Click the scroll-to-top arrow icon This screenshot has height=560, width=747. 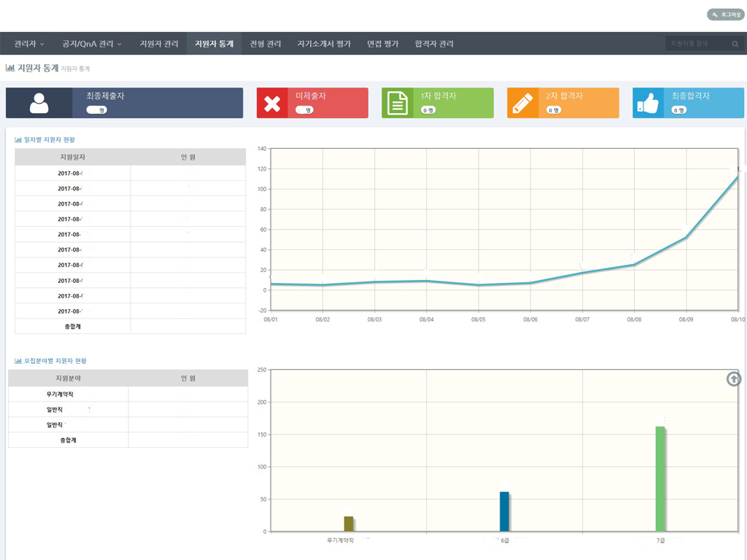pyautogui.click(x=734, y=379)
